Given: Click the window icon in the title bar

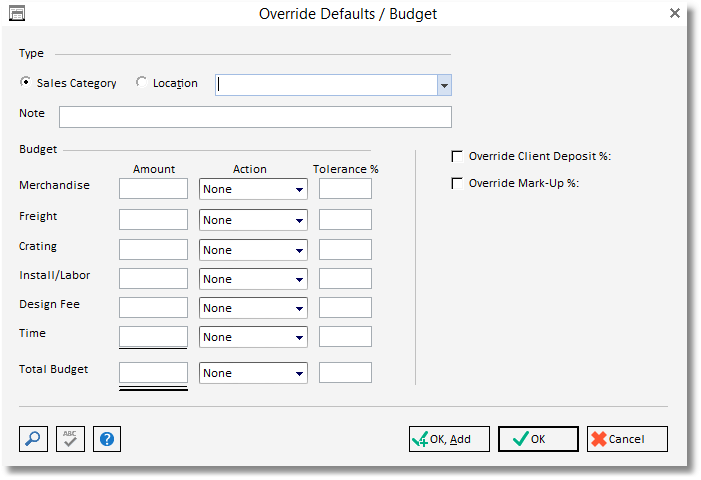Looking at the screenshot, I should [x=17, y=13].
